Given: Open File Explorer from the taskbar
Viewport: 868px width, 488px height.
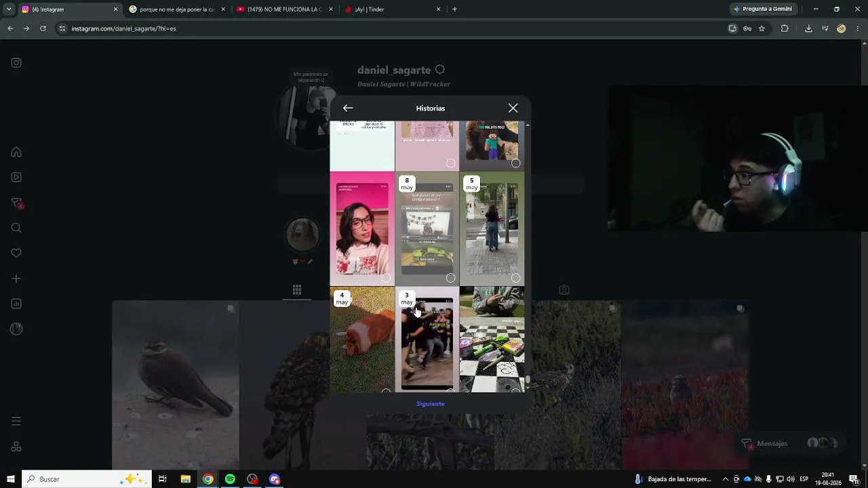Looking at the screenshot, I should (x=185, y=479).
